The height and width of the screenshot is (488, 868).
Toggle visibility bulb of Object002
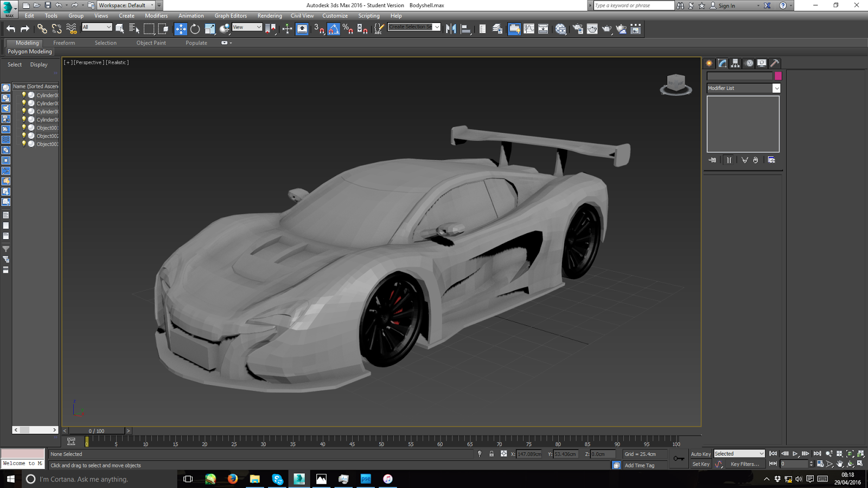24,136
